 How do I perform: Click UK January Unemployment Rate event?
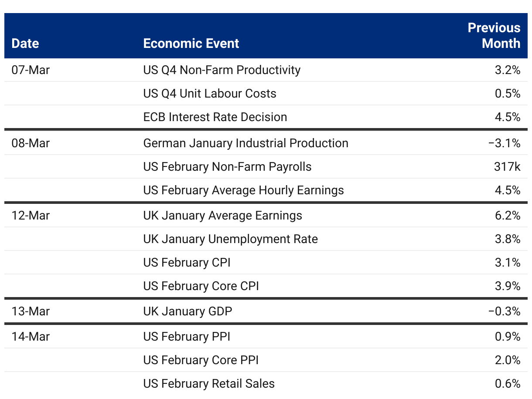tap(230, 239)
